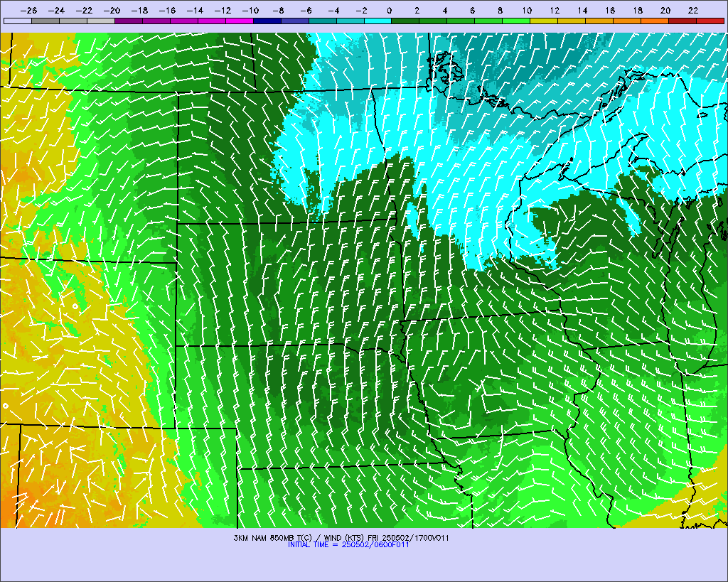This screenshot has height=582, width=728.
Task: Click the '-8' legend label
Action: coord(278,11)
